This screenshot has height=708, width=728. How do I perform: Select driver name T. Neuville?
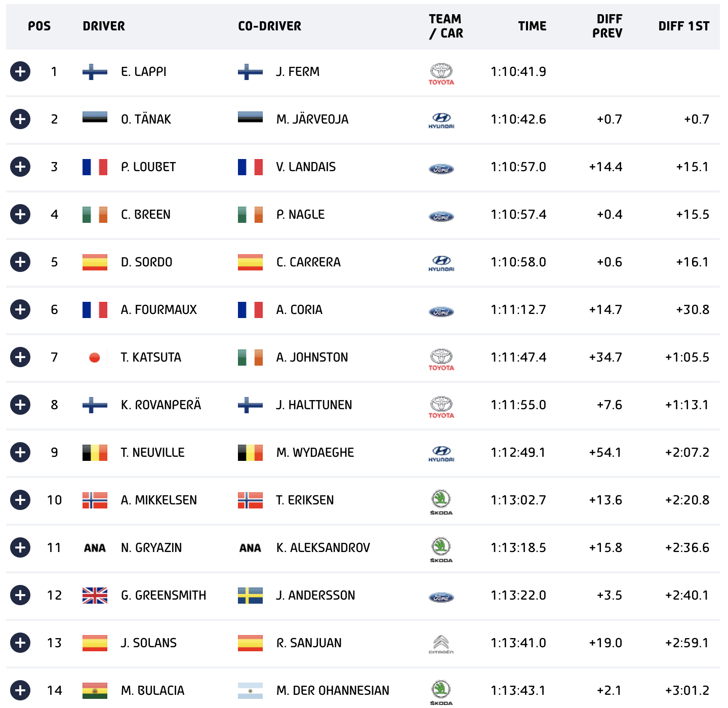tap(152, 452)
